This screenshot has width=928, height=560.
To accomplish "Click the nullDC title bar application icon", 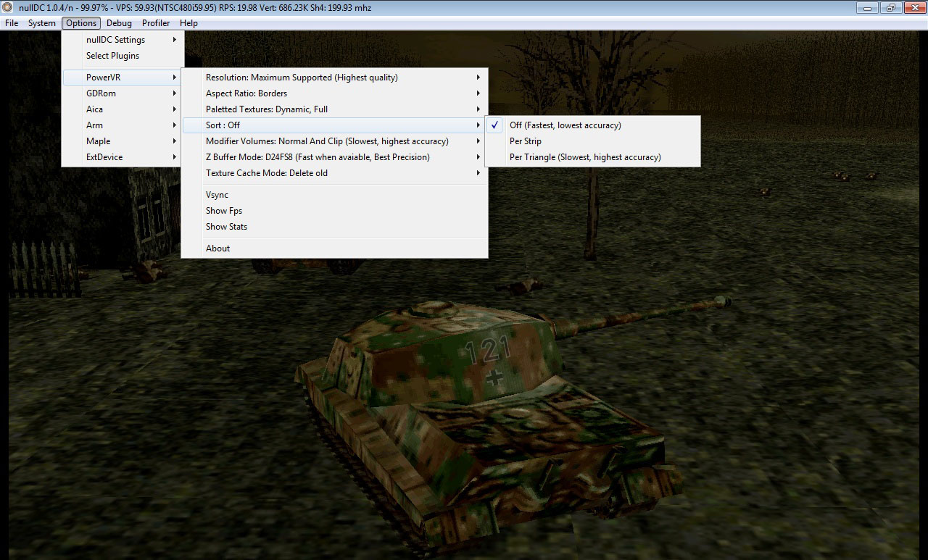I will tap(7, 7).
